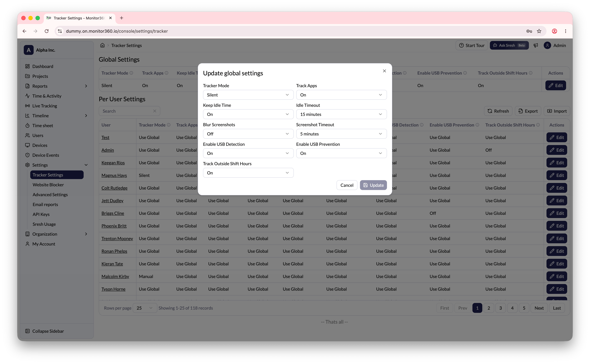Close the Update global settings dialog
This screenshot has width=590, height=364.
coord(384,71)
